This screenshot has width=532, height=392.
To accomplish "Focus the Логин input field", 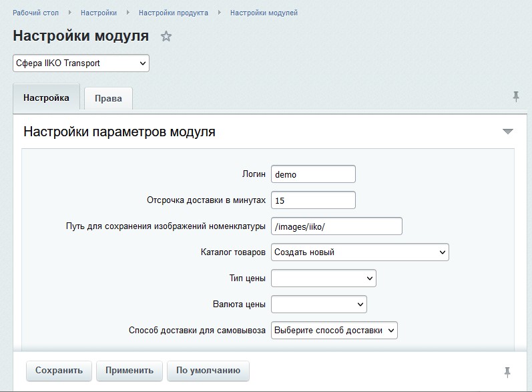I will point(313,174).
